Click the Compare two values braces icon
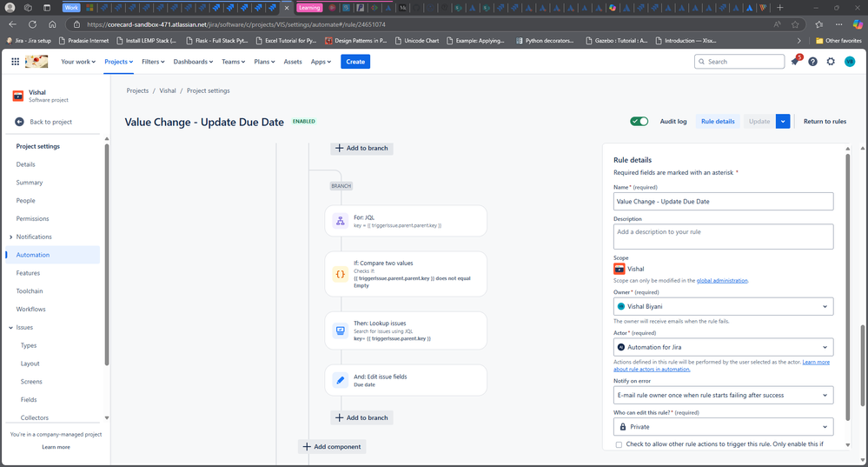The image size is (868, 467). 340,274
